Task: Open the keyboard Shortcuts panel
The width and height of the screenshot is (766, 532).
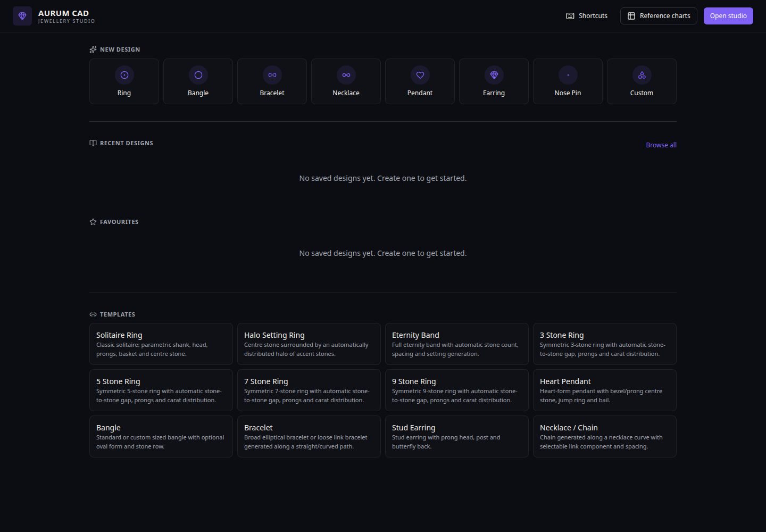Action: click(587, 16)
